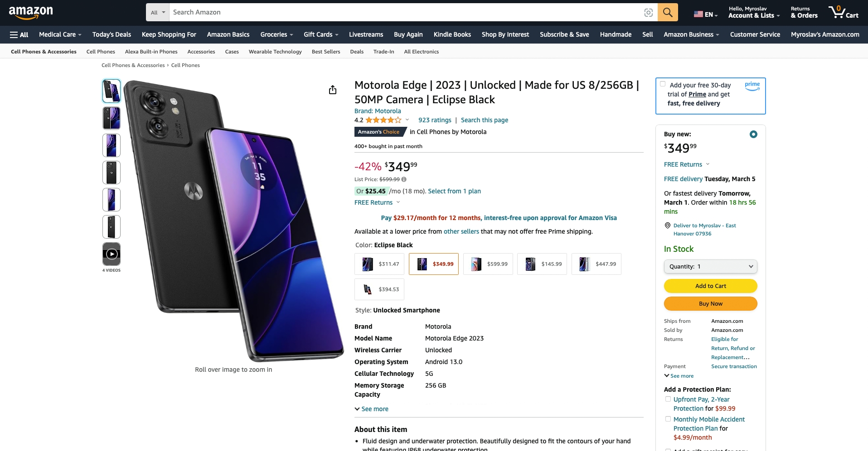The image size is (868, 451).
Task: Open Best Sellers in category subnav
Action: (326, 52)
